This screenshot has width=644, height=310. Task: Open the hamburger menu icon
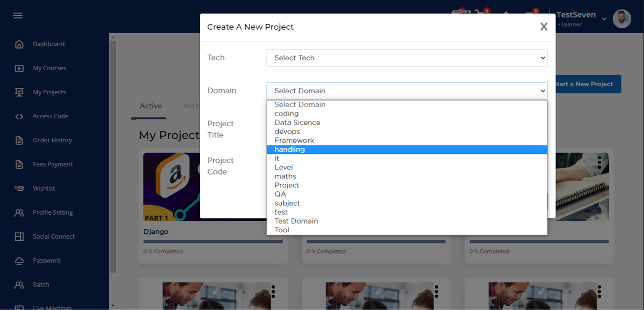click(x=18, y=15)
